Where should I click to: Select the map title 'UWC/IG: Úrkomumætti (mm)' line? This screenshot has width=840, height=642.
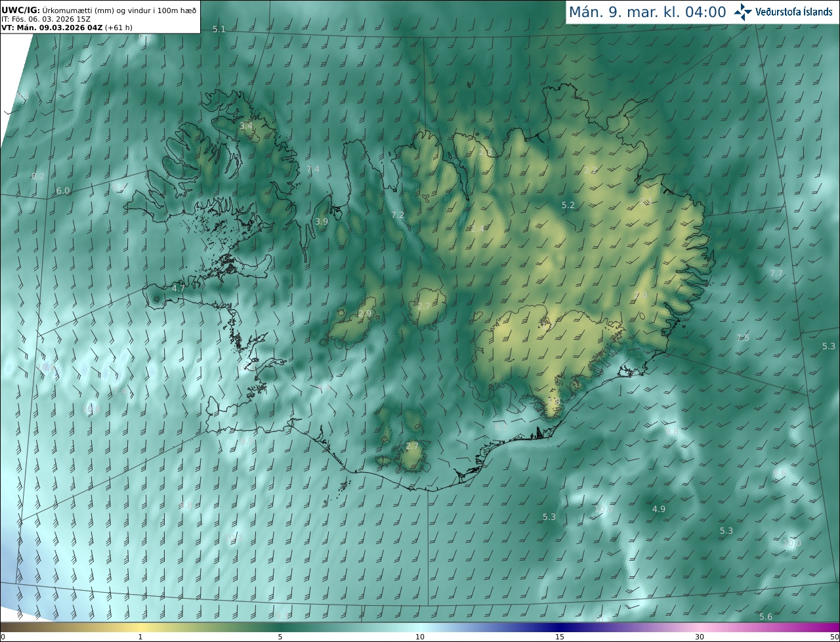[98, 11]
